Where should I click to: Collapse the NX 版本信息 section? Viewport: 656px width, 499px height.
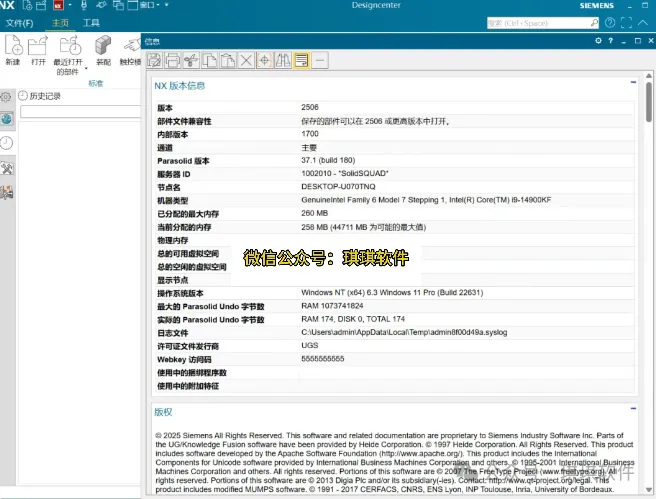coord(633,82)
